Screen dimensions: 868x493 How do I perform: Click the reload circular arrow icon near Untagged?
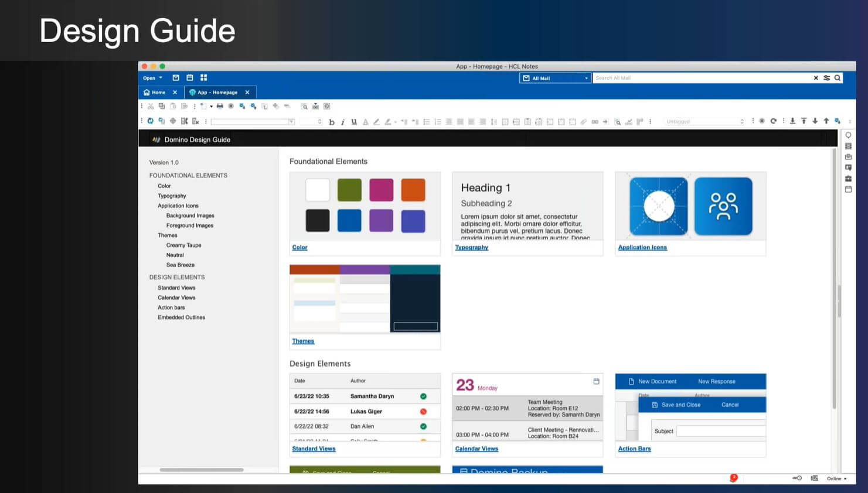pos(774,121)
